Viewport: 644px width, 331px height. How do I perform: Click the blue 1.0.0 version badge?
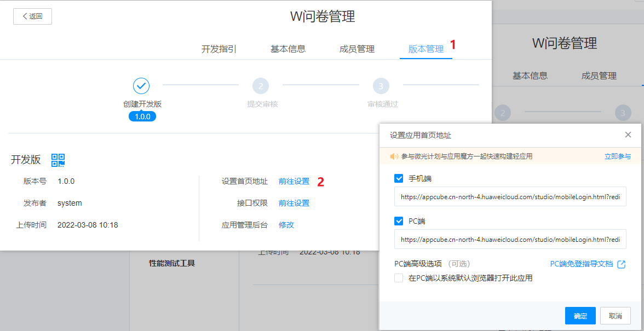(x=142, y=115)
